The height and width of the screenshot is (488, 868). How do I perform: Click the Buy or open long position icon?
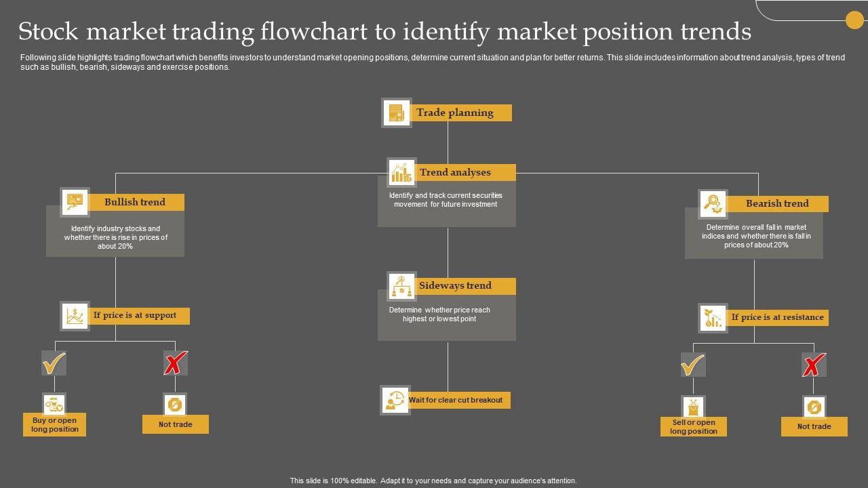tap(54, 405)
